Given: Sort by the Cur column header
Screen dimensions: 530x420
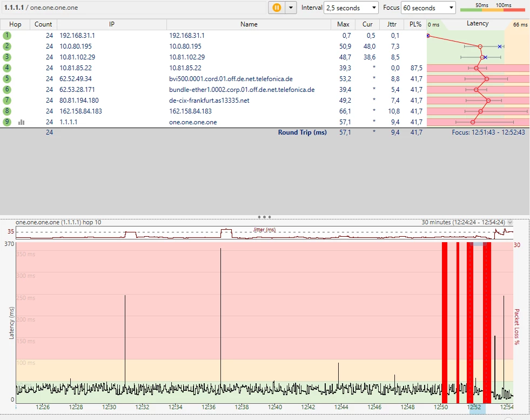Looking at the screenshot, I should click(367, 24).
